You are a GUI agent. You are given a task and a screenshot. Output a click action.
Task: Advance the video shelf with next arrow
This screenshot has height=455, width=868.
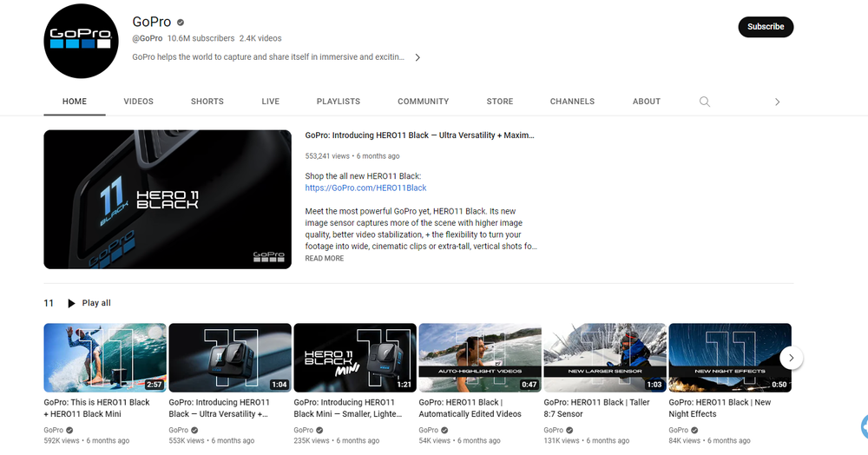click(x=791, y=358)
